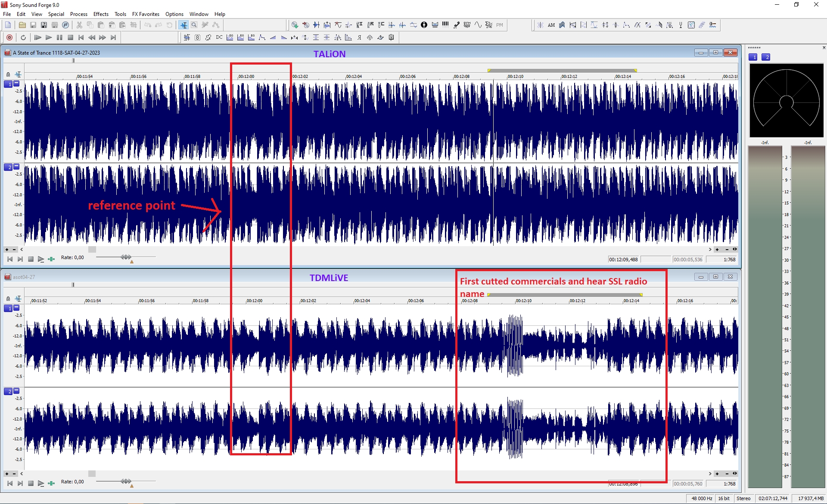Open the FX Favorites menu
Image resolution: width=827 pixels, height=504 pixels.
coord(146,14)
